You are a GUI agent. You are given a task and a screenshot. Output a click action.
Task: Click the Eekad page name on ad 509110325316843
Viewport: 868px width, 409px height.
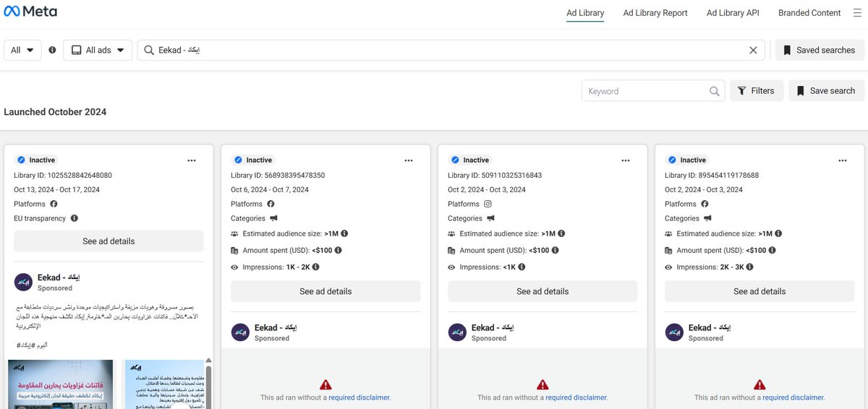(x=493, y=327)
